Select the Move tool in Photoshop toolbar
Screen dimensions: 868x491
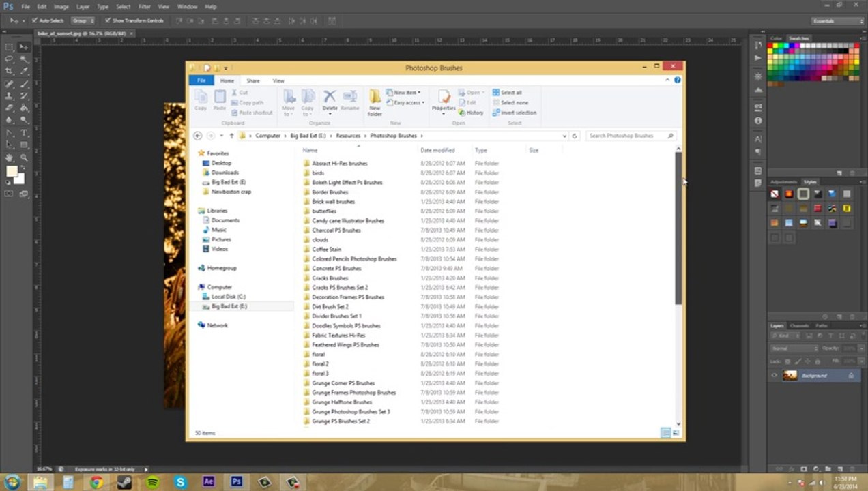click(23, 47)
